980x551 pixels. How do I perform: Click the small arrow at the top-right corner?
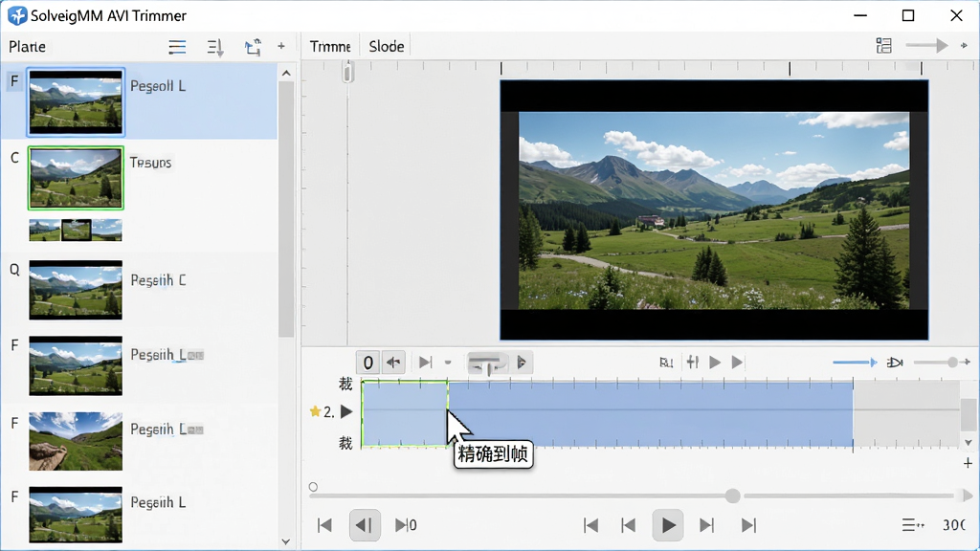click(964, 46)
